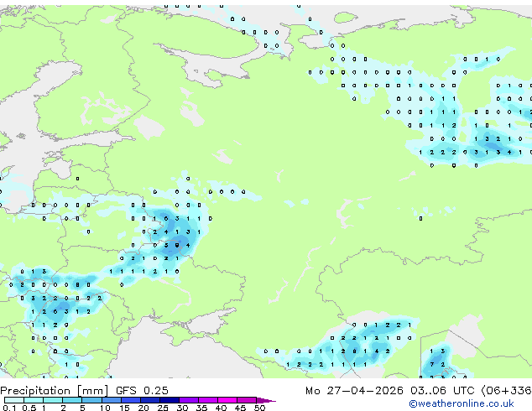532x411 pixels.
Task: Click legend scale label '45'
Action: point(240,408)
